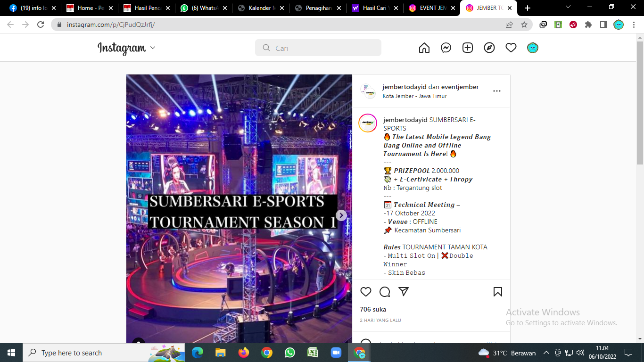Image resolution: width=644 pixels, height=362 pixels.
Task: Open weather 31°C Berawan widget
Action: 507,353
